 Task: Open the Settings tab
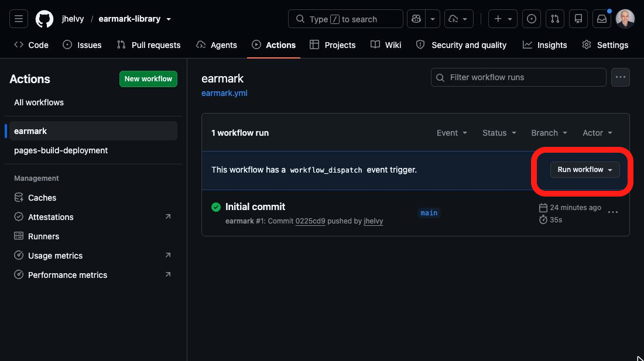tap(605, 44)
